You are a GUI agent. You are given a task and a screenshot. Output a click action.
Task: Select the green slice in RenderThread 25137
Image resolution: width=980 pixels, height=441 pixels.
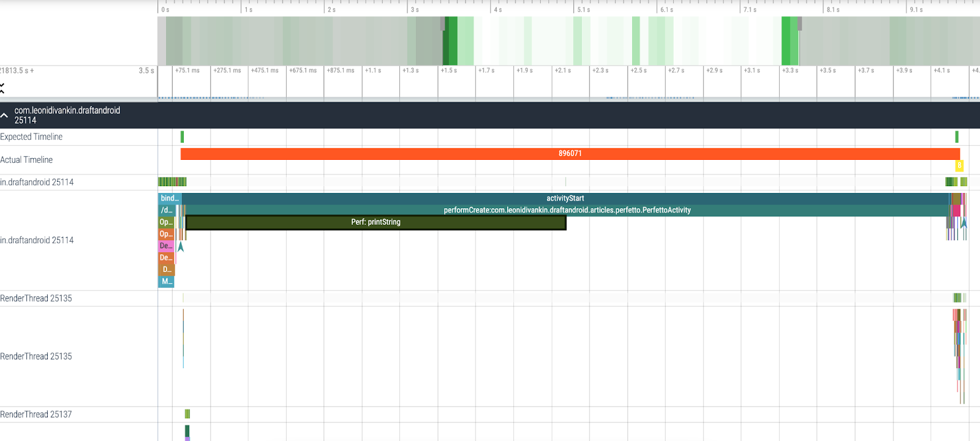click(187, 415)
